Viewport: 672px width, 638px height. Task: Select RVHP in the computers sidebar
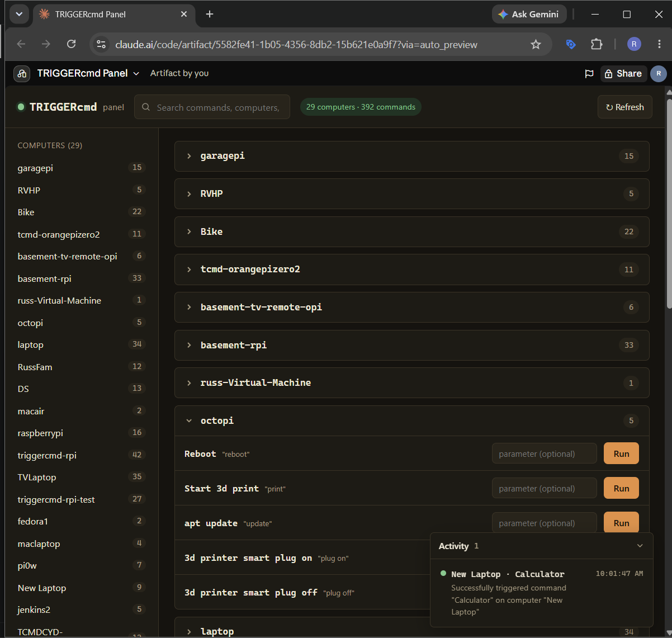point(82,190)
